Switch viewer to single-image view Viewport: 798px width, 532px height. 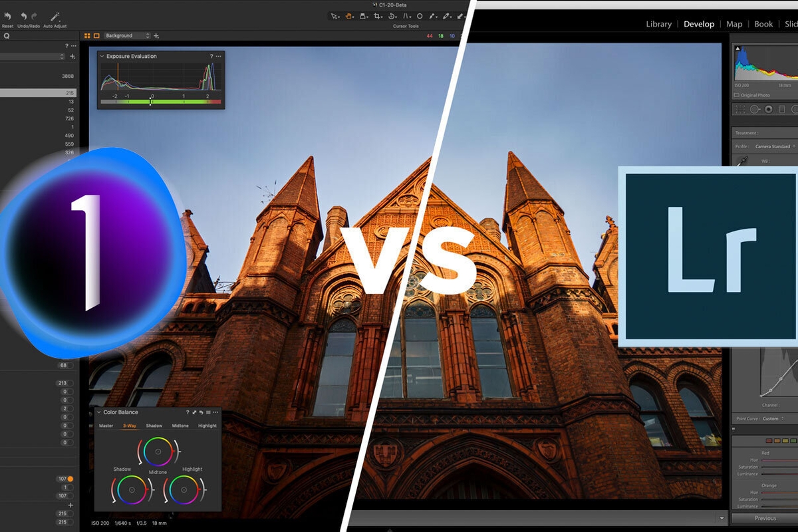96,36
